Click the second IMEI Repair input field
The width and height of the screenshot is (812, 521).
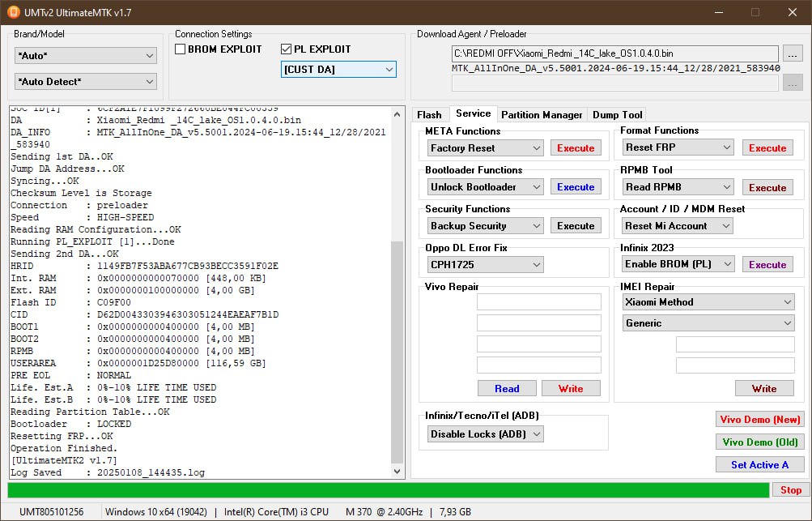point(735,365)
